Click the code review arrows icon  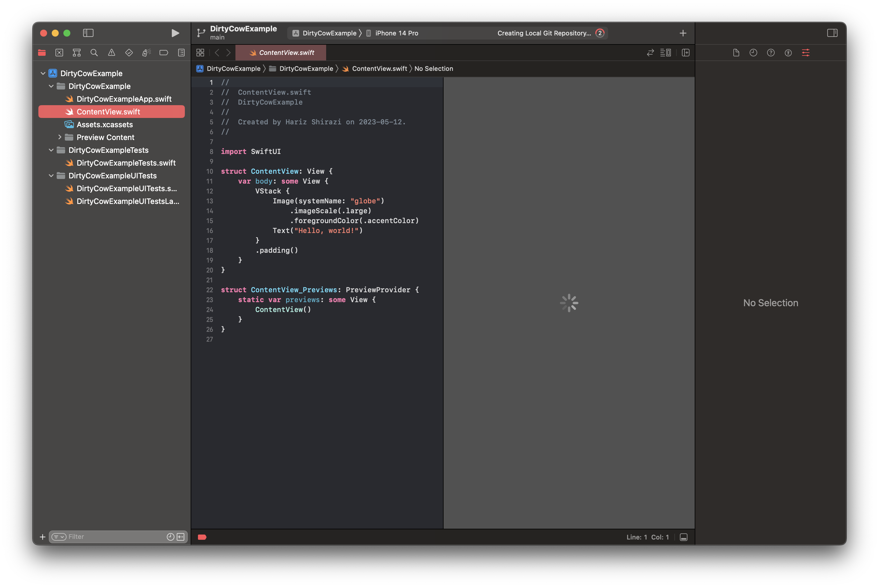pyautogui.click(x=650, y=53)
